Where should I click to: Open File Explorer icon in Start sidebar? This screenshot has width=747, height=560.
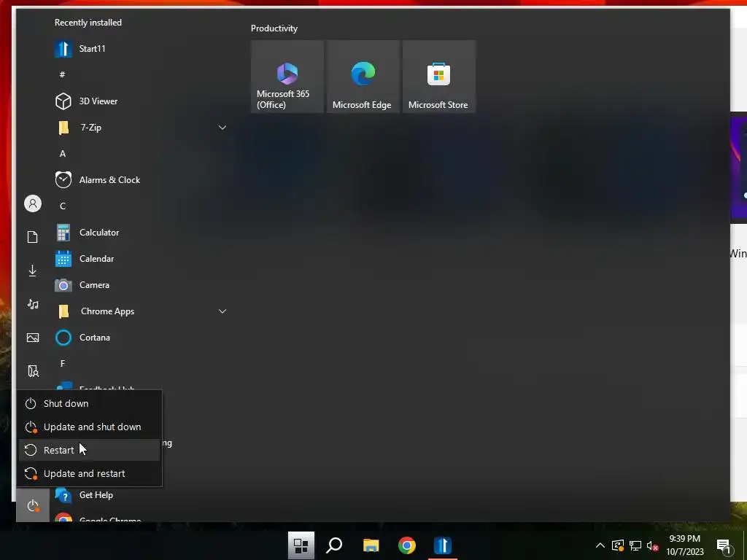(33, 371)
